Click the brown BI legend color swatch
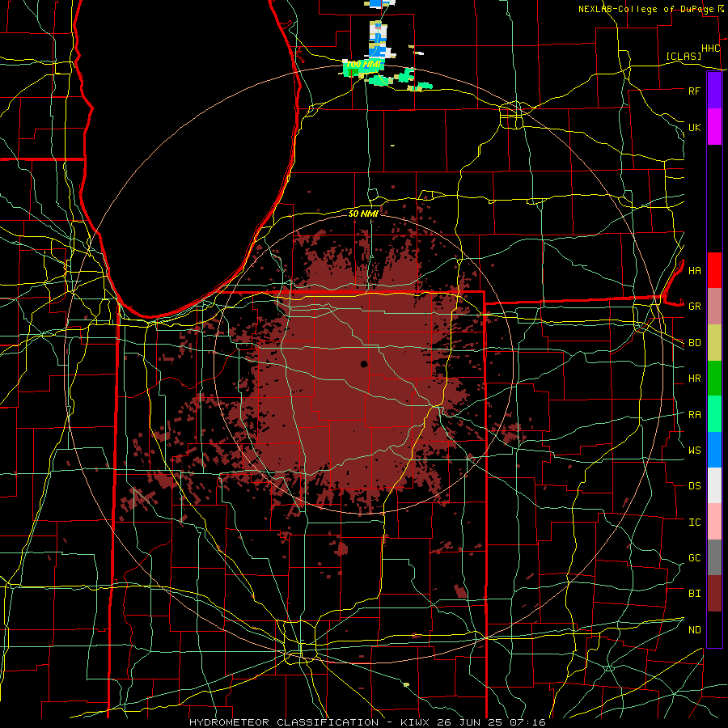This screenshot has height=728, width=728. [x=714, y=594]
